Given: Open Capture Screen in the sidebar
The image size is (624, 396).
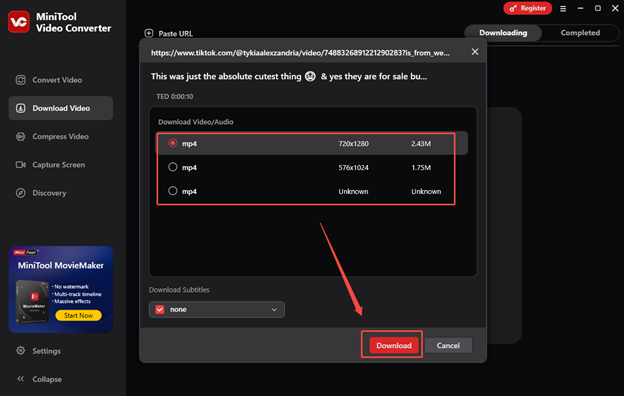Looking at the screenshot, I should [60, 165].
